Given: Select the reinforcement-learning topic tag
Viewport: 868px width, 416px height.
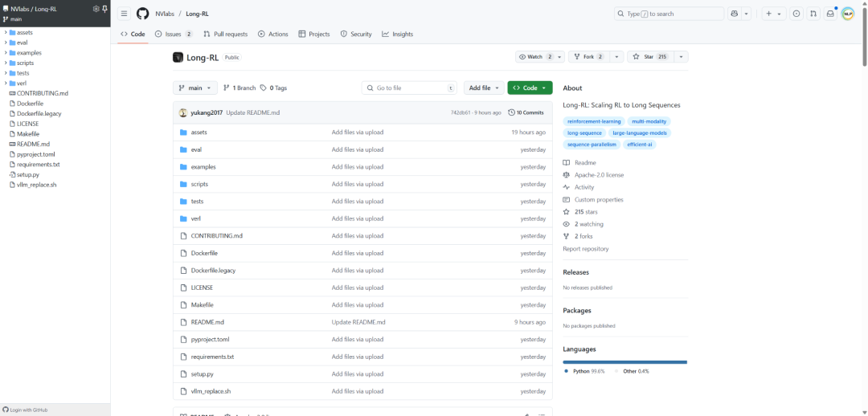Looking at the screenshot, I should click(x=594, y=121).
